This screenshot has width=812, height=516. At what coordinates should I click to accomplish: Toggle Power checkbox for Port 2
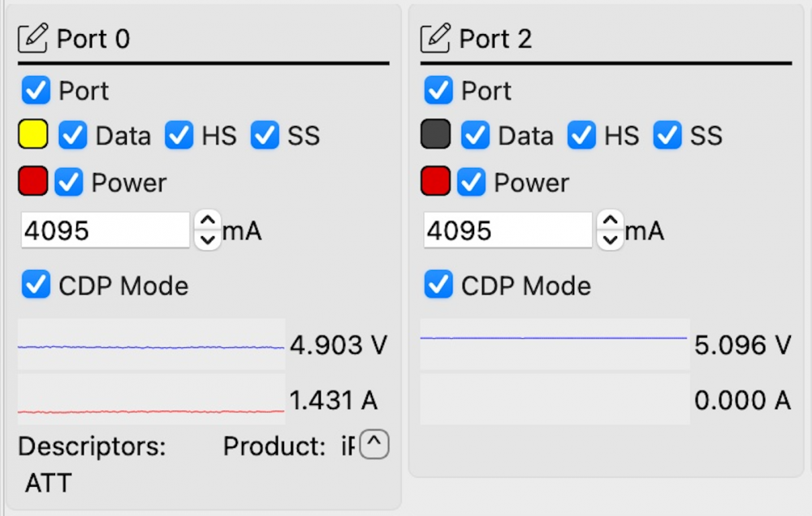pos(471,183)
